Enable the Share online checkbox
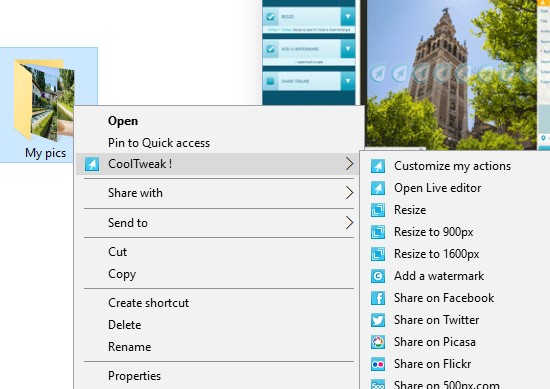550x389 pixels. pos(270,81)
